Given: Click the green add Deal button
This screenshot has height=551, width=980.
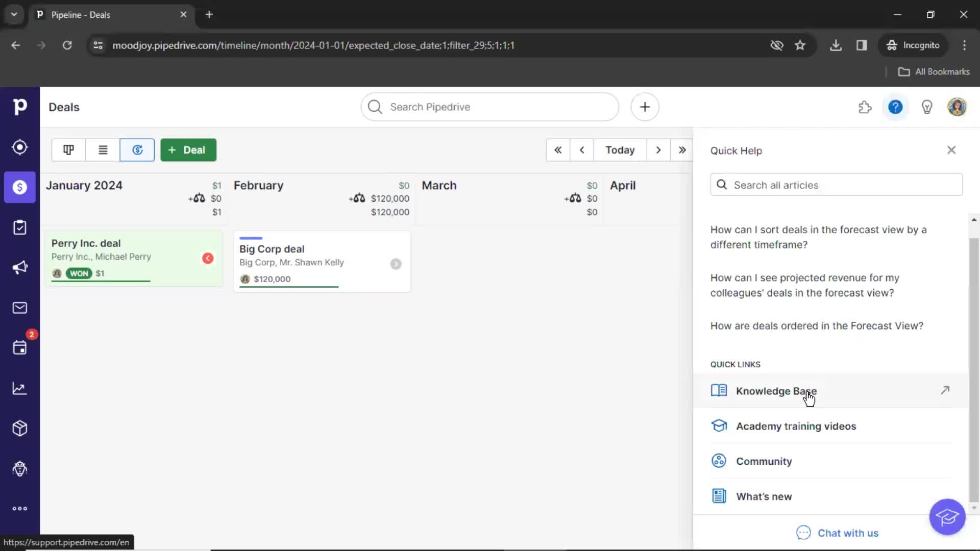Looking at the screenshot, I should (x=188, y=150).
